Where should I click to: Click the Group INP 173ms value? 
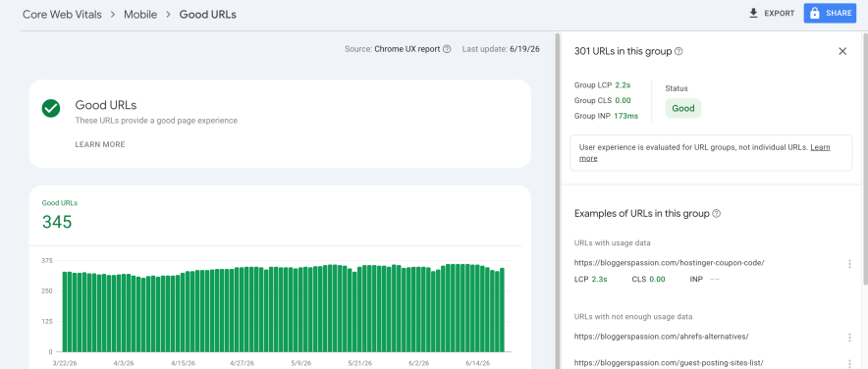[x=626, y=116]
